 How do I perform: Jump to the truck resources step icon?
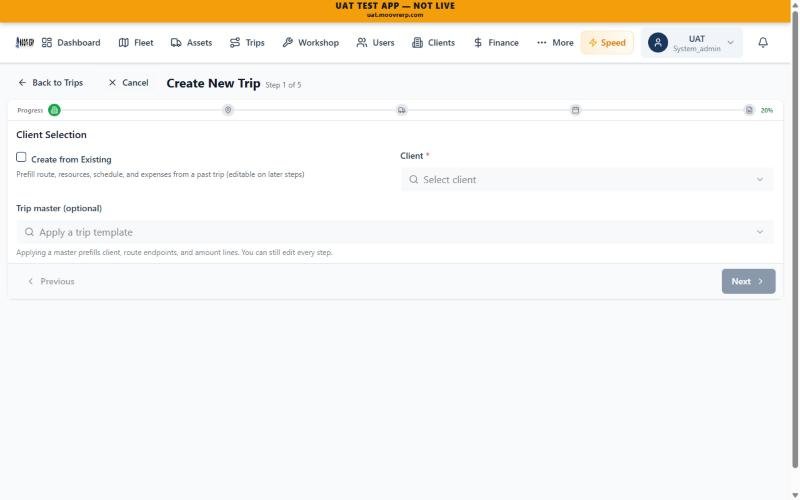pos(402,110)
